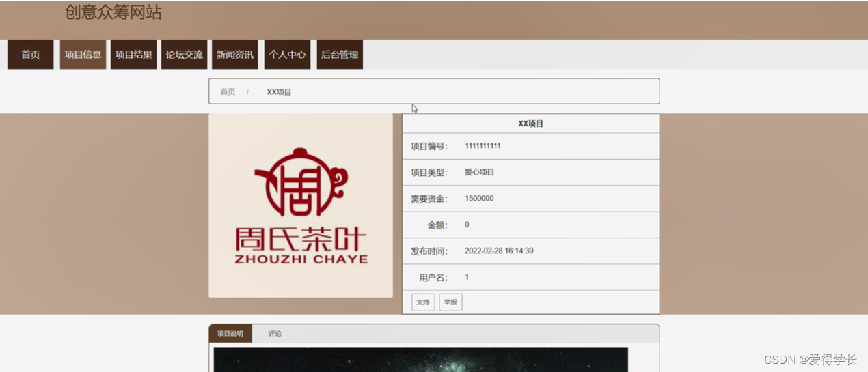
Task: Click the 金额 label
Action: 437,225
